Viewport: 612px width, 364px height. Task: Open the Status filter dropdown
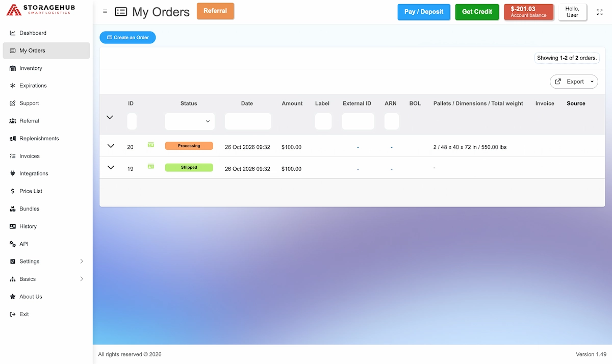[190, 121]
